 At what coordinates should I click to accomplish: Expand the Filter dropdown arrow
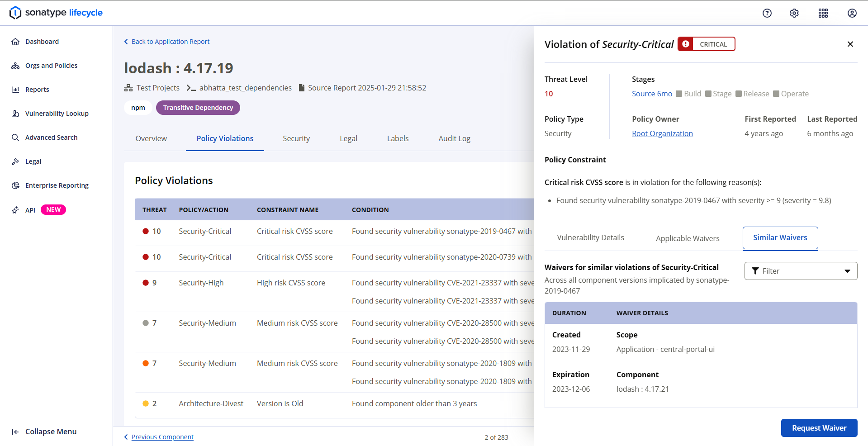point(847,271)
